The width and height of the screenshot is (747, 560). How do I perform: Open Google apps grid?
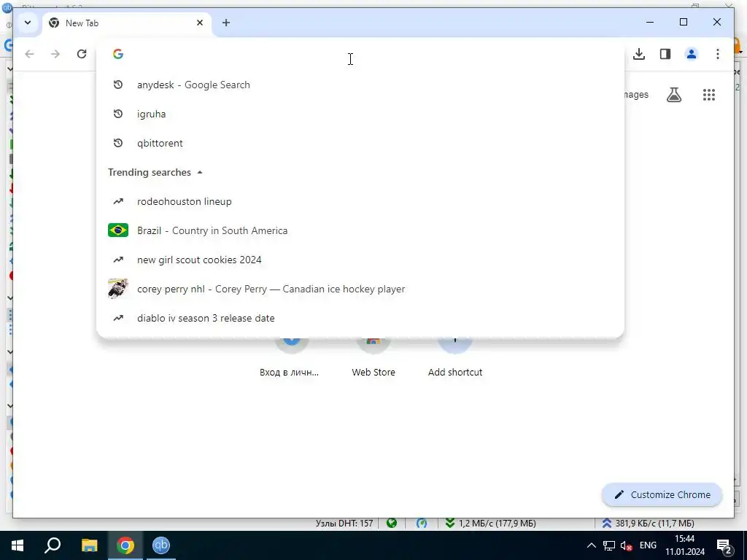[709, 95]
